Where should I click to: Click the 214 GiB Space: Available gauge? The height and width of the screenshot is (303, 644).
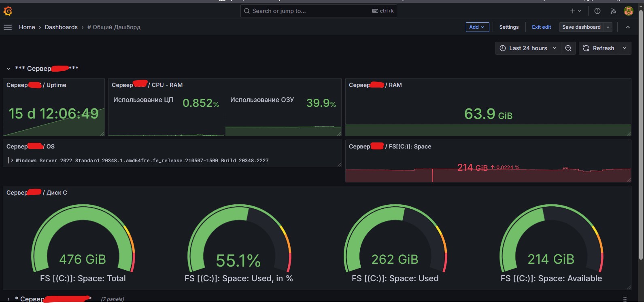[551, 243]
